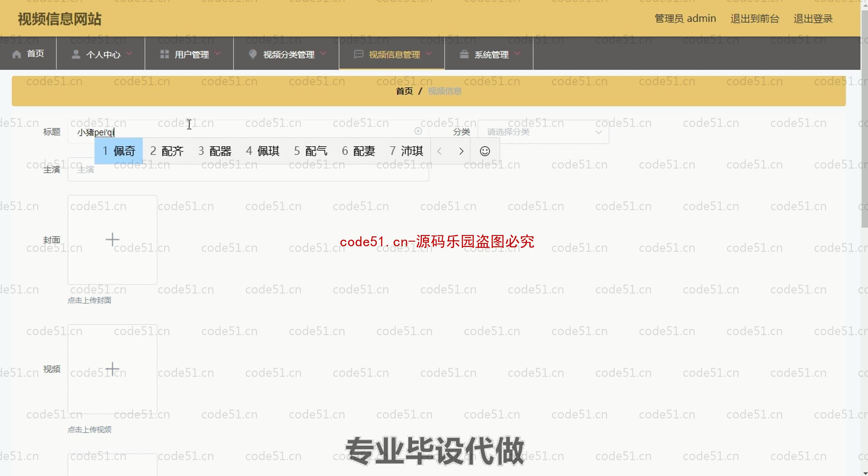
Task: Expand the 个人中心 menu chevron
Action: pyautogui.click(x=129, y=53)
